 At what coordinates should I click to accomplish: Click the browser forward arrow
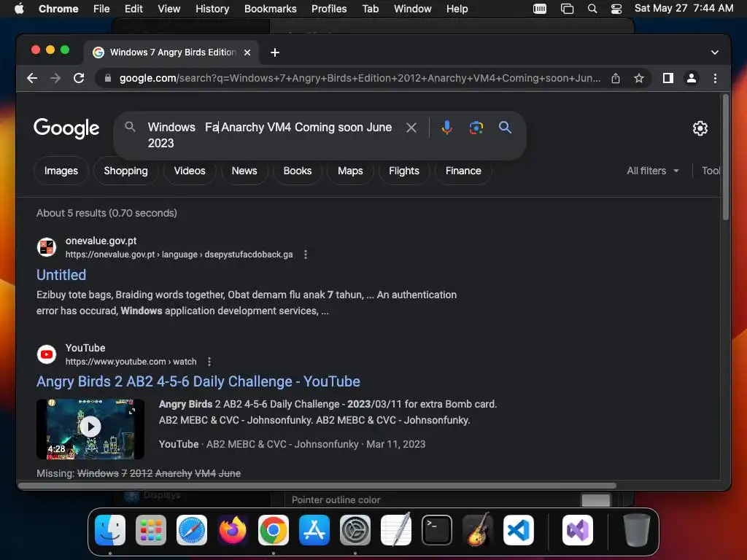point(55,78)
